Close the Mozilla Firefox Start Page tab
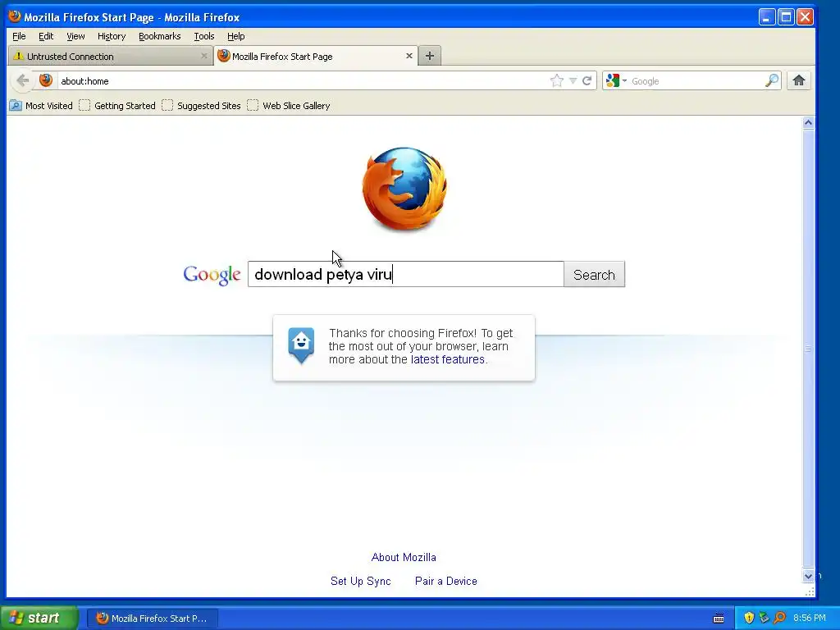The image size is (840, 630). pyautogui.click(x=409, y=56)
